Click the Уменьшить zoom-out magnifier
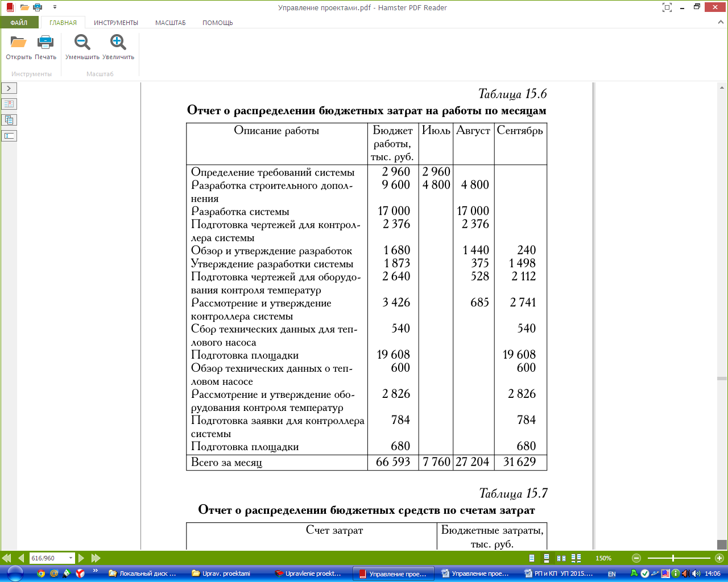The width and height of the screenshot is (728, 582). point(82,43)
